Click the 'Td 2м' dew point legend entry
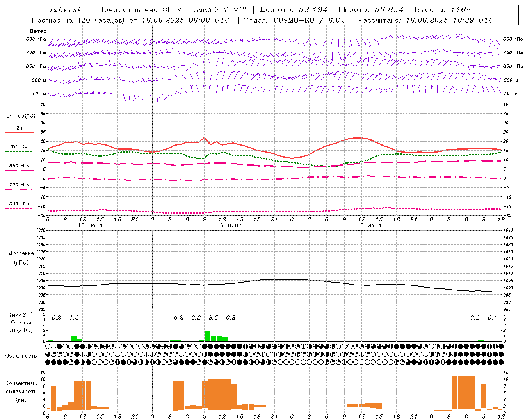This screenshot has height=420, width=525. click(x=19, y=147)
